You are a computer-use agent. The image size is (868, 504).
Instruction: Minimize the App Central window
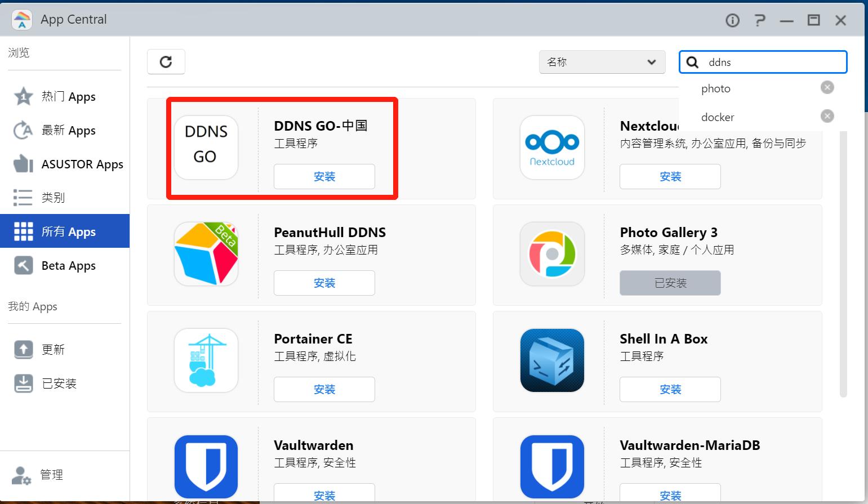point(787,21)
